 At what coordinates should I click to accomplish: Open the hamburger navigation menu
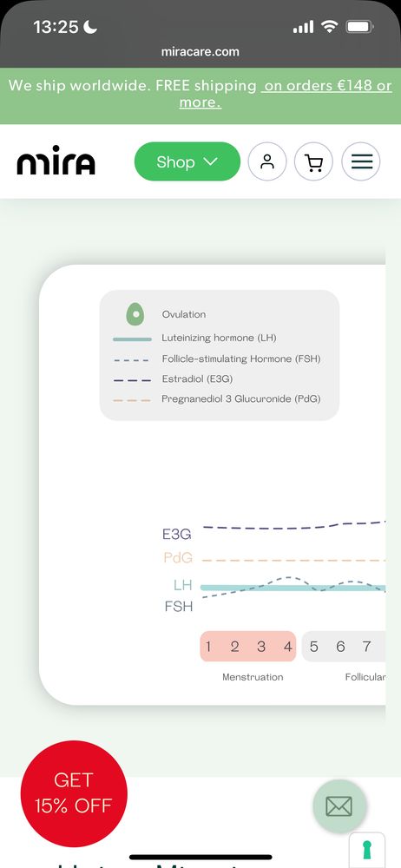[361, 161]
